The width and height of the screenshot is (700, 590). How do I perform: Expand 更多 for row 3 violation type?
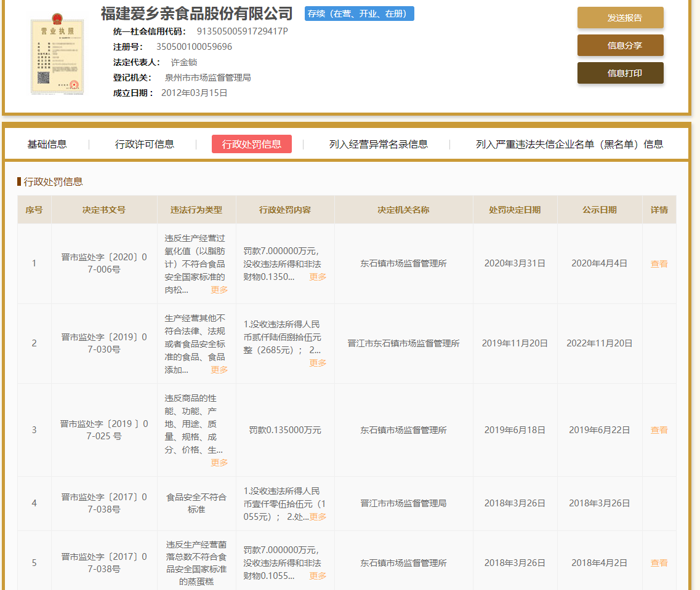[x=219, y=463]
